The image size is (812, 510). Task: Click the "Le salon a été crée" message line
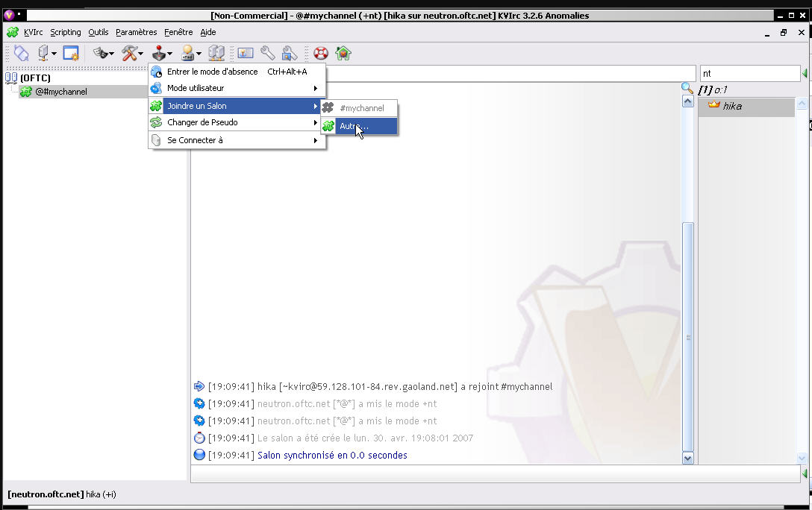point(365,438)
